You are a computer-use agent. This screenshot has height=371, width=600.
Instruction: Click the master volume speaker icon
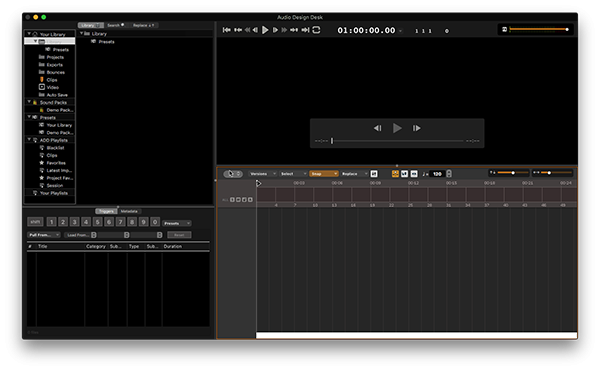pyautogui.click(x=504, y=29)
